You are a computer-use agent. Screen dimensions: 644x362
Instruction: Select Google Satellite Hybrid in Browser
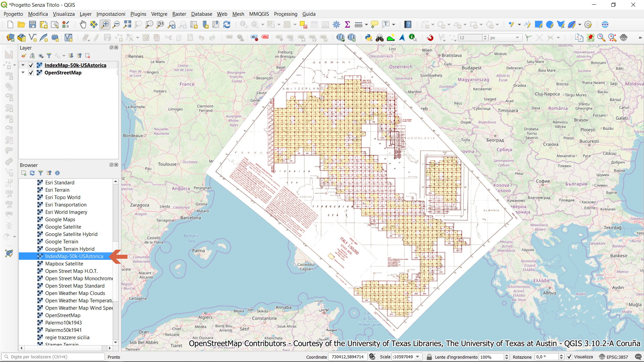click(x=71, y=234)
